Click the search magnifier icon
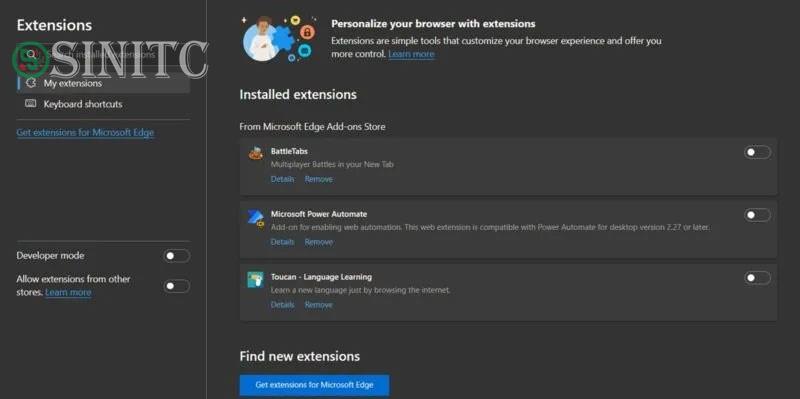This screenshot has width=800, height=399. pos(32,54)
